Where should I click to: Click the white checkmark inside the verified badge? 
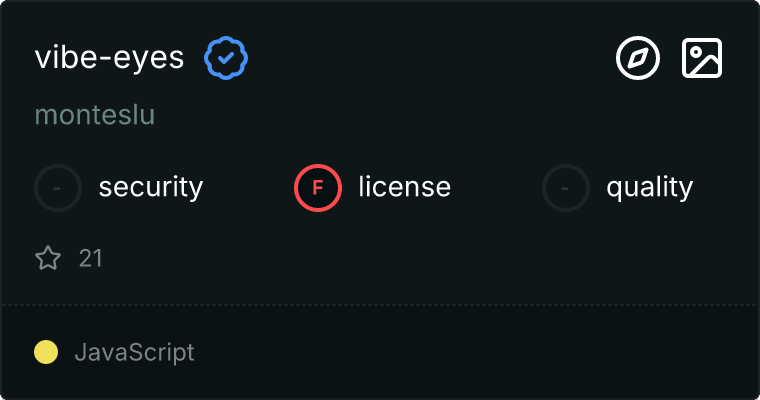(227, 58)
